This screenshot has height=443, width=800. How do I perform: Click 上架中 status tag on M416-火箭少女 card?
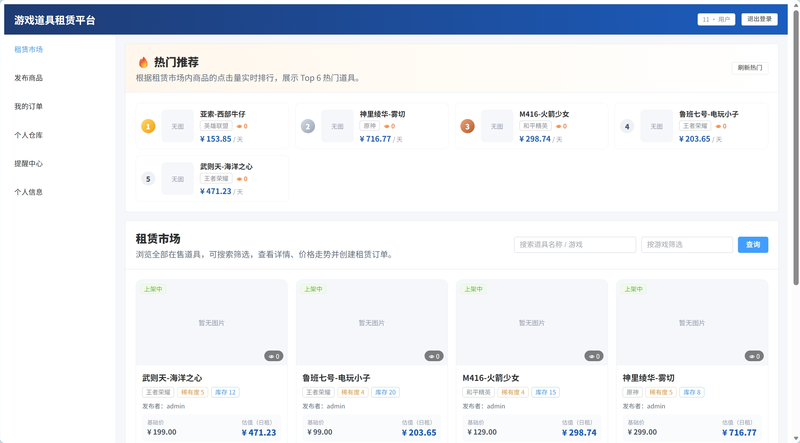(473, 289)
